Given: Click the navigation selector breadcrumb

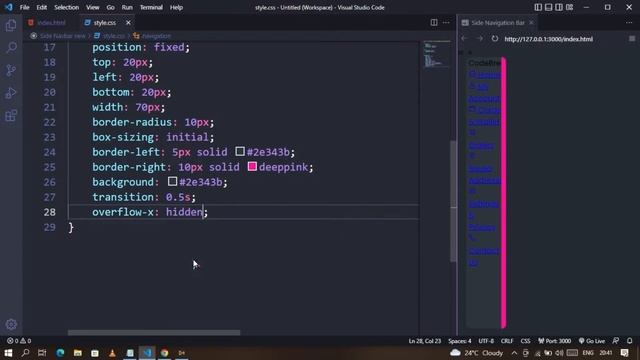Looking at the screenshot, I should [x=153, y=36].
